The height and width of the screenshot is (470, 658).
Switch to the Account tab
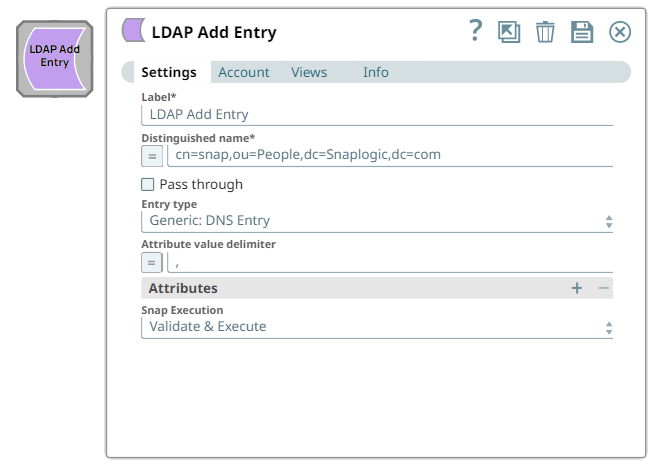tap(243, 72)
